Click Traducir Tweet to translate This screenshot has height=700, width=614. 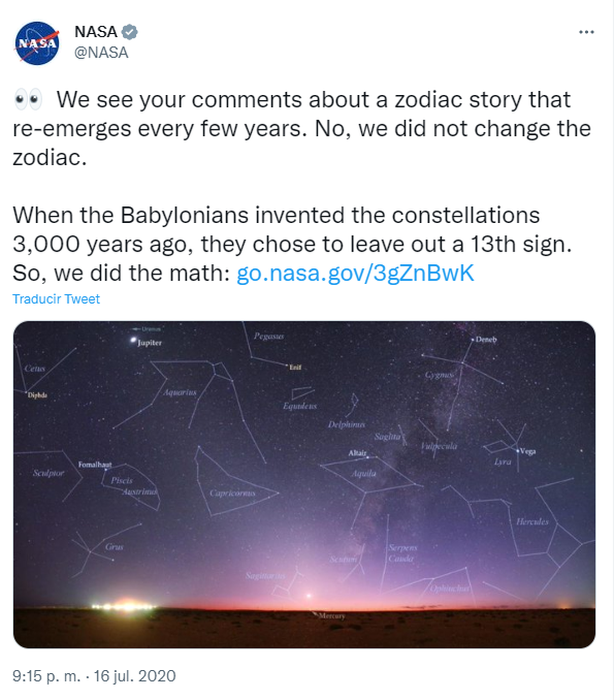click(x=56, y=299)
